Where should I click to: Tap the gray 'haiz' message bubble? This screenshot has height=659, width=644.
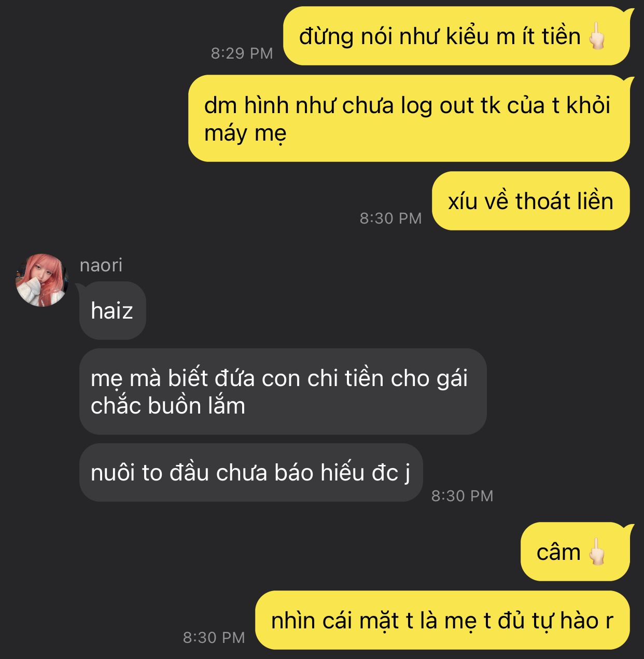pyautogui.click(x=112, y=311)
